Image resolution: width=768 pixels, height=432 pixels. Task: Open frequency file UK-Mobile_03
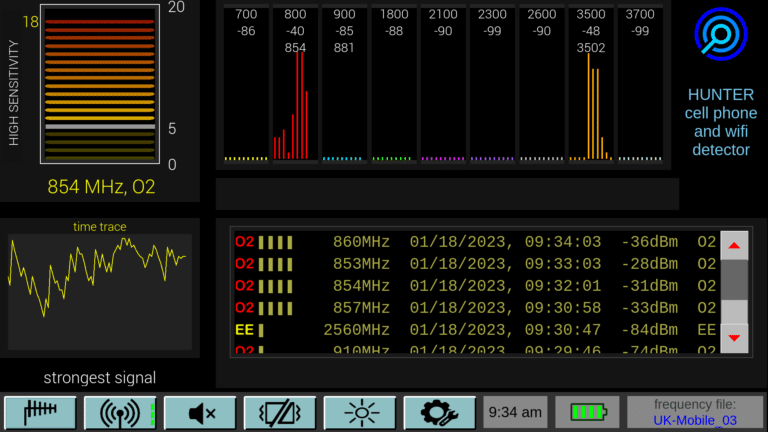pos(695,412)
